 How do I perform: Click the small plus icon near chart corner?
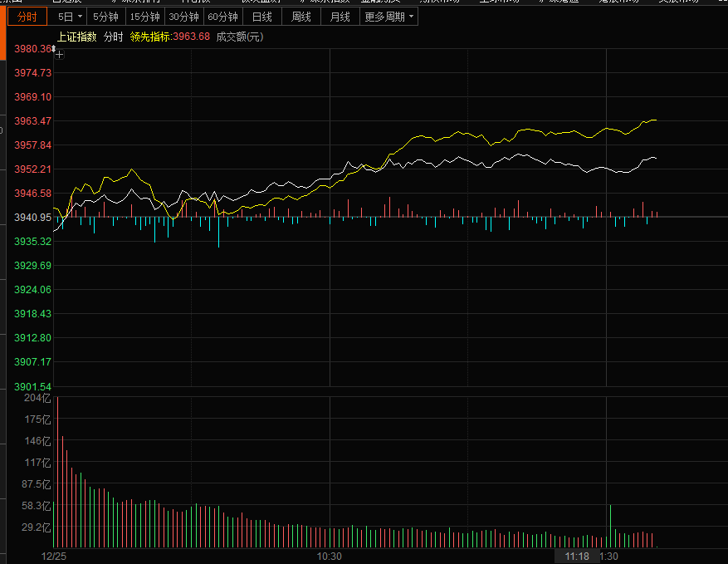click(x=59, y=54)
